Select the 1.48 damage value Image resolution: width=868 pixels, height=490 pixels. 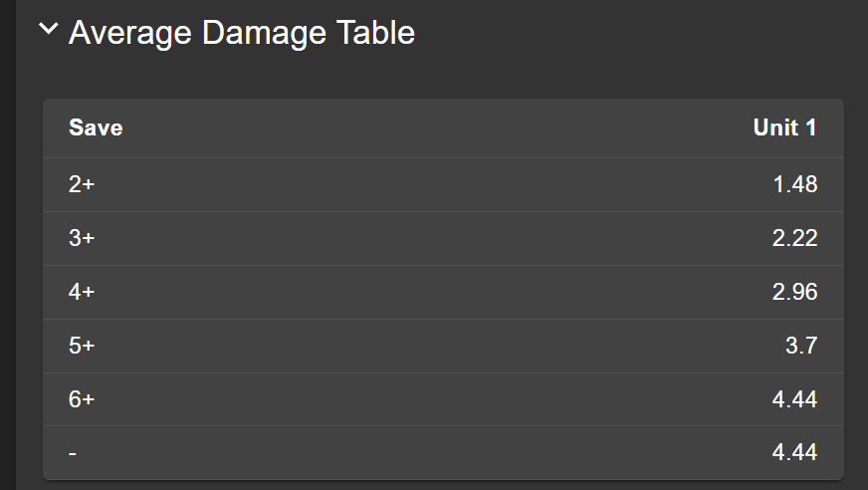tap(794, 184)
